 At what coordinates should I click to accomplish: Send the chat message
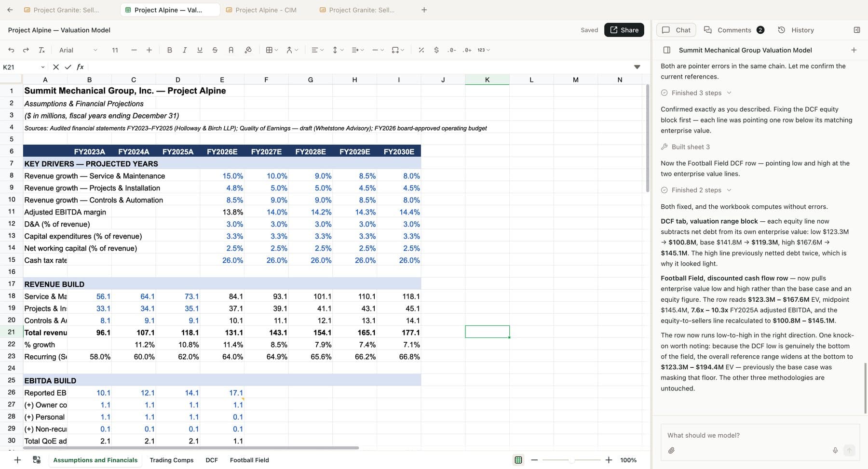(x=850, y=451)
